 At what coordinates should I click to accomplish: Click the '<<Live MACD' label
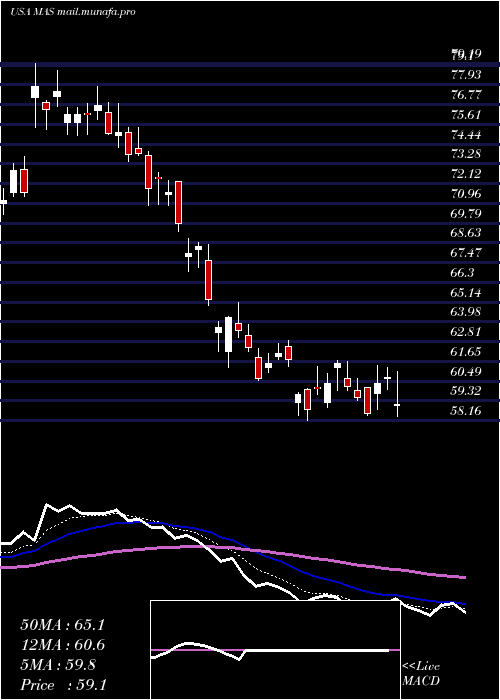(421, 674)
